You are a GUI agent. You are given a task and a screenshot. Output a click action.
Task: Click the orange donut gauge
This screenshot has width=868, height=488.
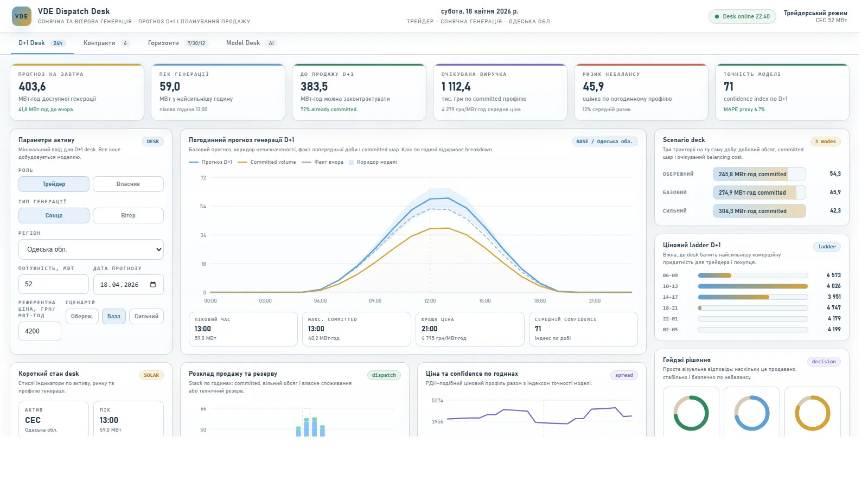[x=813, y=413]
